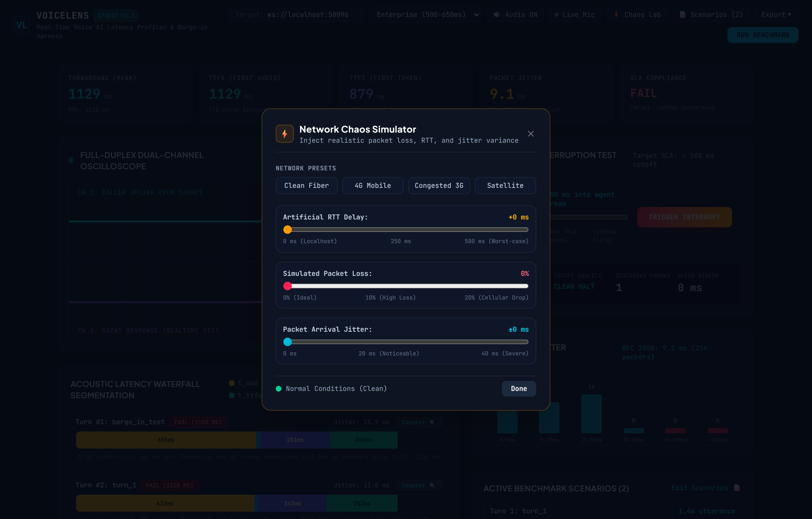Adjust the Artificial RTT Delay slider handle
Viewport: 812px width, 519px height.
pos(288,230)
